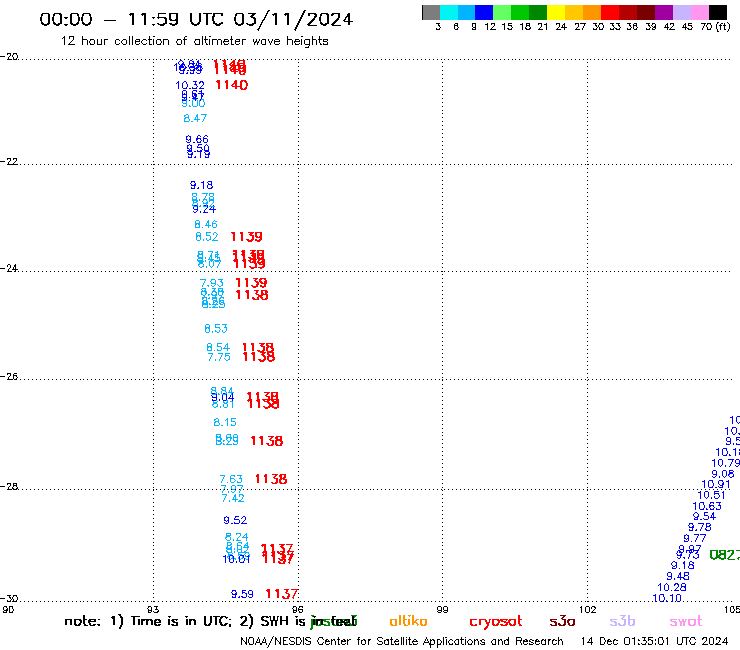Screen dimensions: 740x650
Task: Click the wave height value 7.42
Action: click(233, 498)
